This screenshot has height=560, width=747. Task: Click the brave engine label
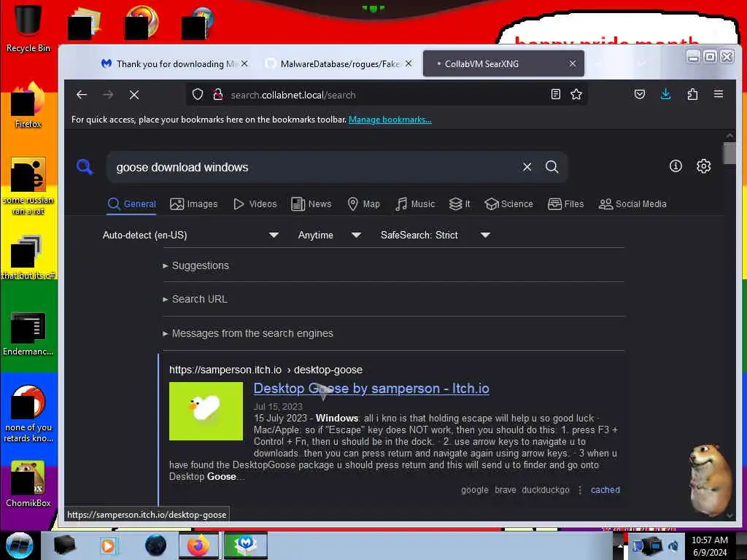(x=505, y=490)
